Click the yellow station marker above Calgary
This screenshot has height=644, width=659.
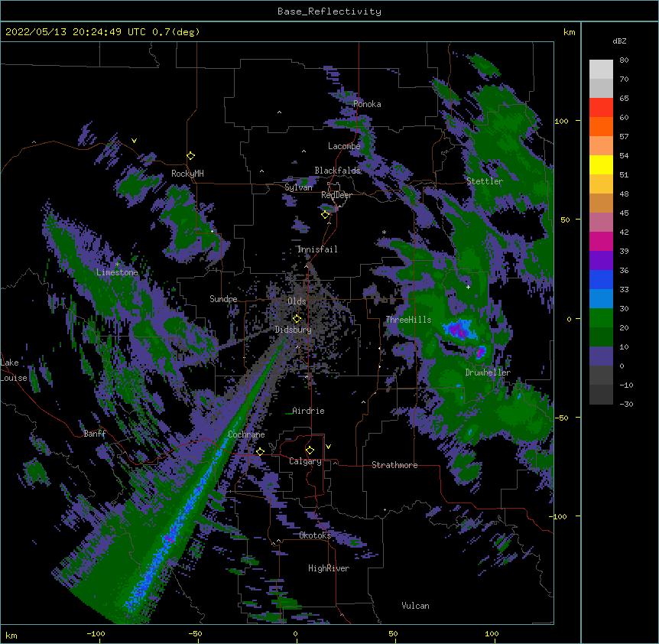(310, 450)
